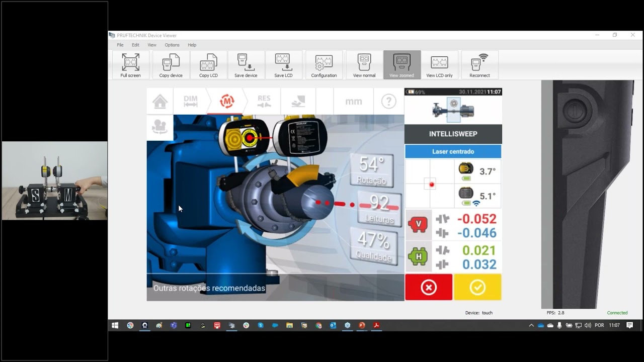Tap the red vertical V machine icon
644x362 pixels.
(418, 225)
